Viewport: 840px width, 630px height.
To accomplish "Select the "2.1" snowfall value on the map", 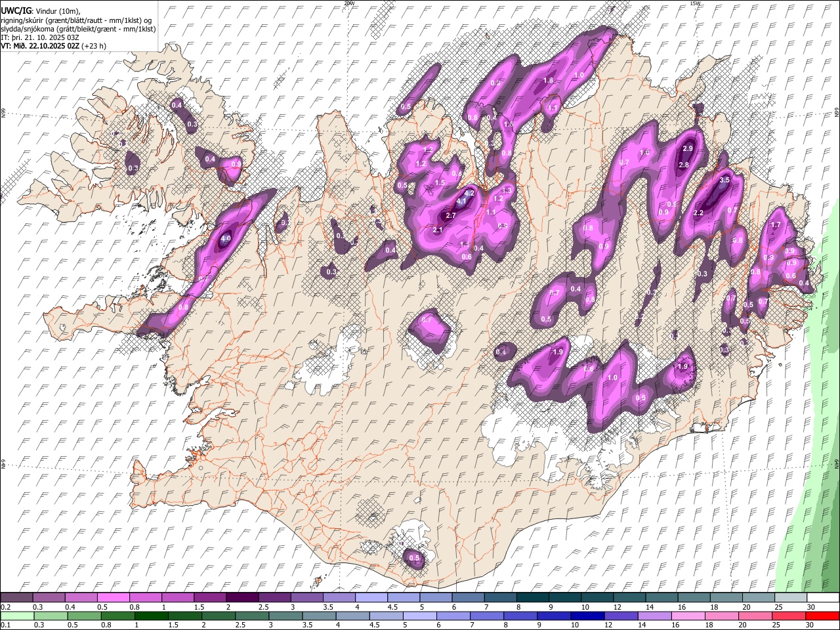I will 438,230.
